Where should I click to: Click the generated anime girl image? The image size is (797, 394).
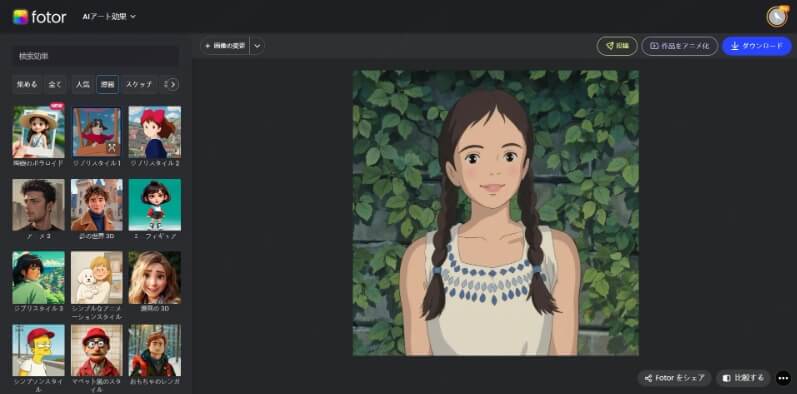click(x=496, y=213)
